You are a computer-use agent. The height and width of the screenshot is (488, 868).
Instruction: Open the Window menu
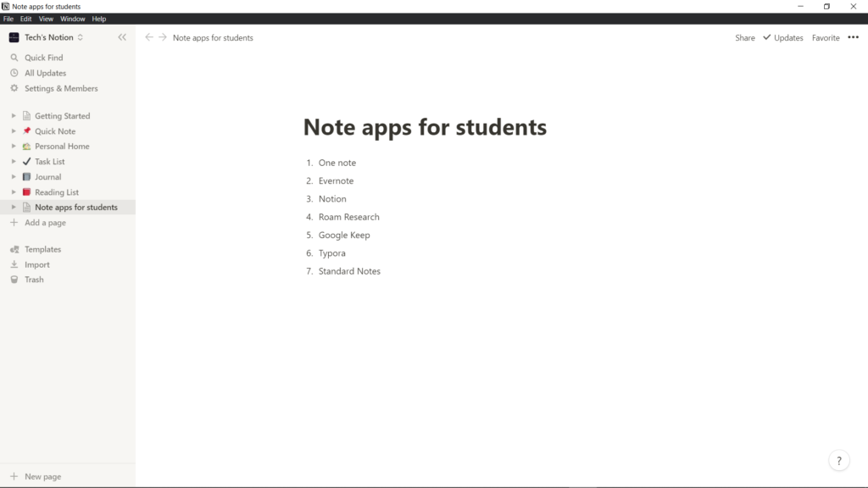[73, 19]
